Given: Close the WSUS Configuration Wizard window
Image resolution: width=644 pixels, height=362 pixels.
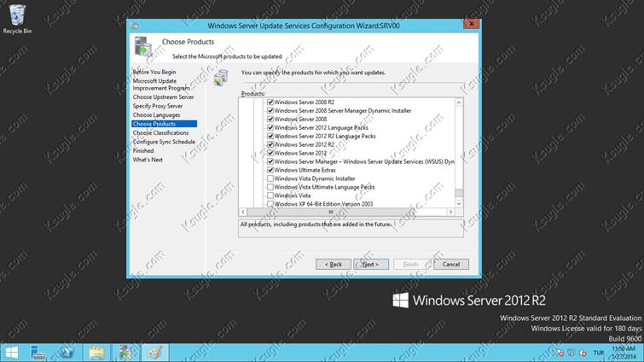Looking at the screenshot, I should [x=471, y=24].
